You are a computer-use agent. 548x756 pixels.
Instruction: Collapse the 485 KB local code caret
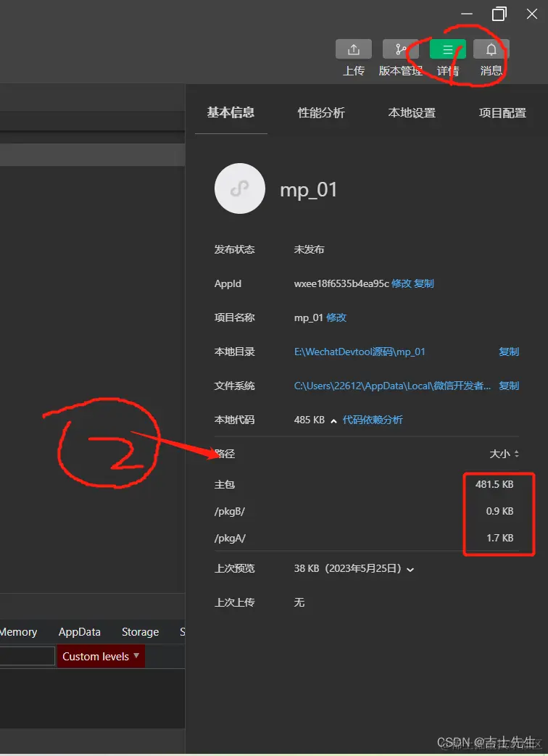click(333, 421)
